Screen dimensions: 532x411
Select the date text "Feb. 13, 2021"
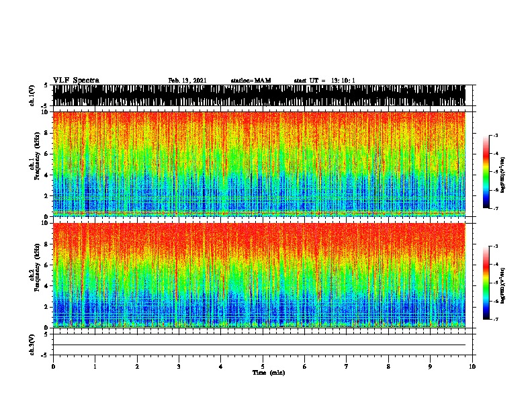[x=187, y=81]
